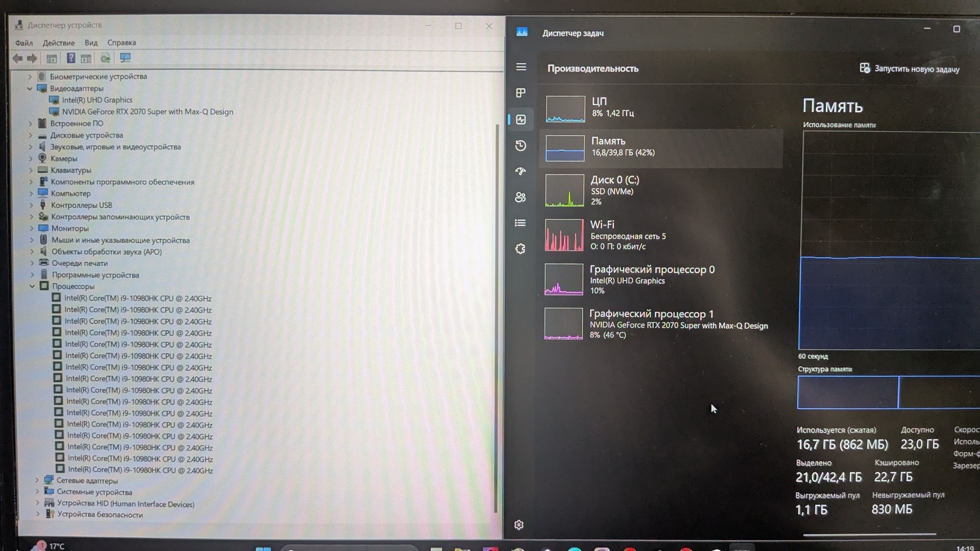Select Wi-Fi performance item
980x551 pixels.
pyautogui.click(x=661, y=235)
